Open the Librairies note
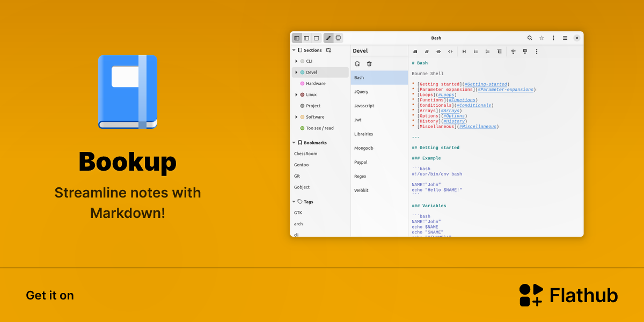The height and width of the screenshot is (322, 644). [x=379, y=134]
